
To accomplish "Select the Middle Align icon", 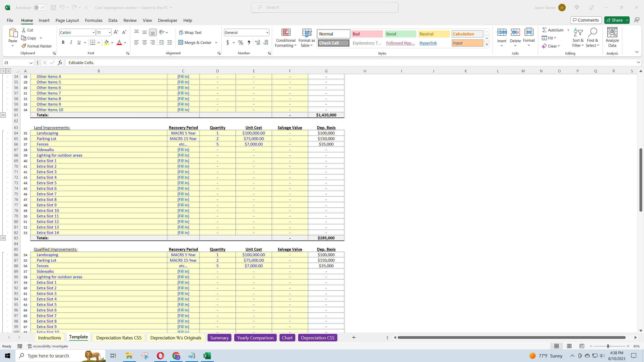I will click(x=145, y=32).
